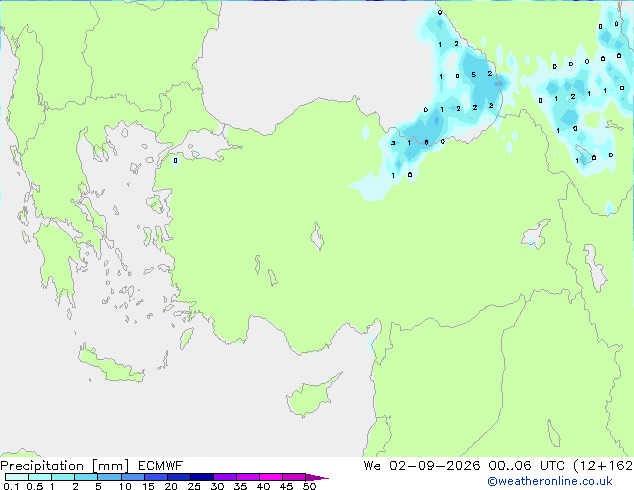Pick the 40–45 mm magenta legend swatch
Screen dimensions: 634x490
271,477
